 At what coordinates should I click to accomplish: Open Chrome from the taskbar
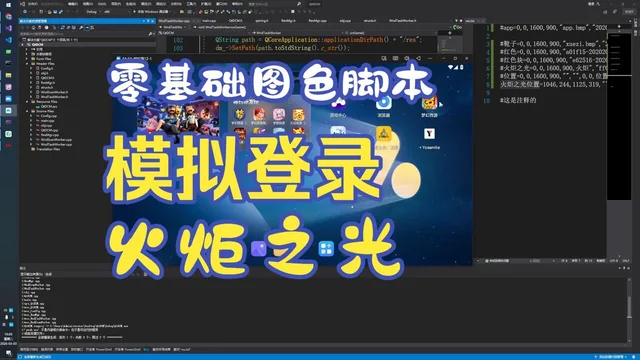click(9, 17)
